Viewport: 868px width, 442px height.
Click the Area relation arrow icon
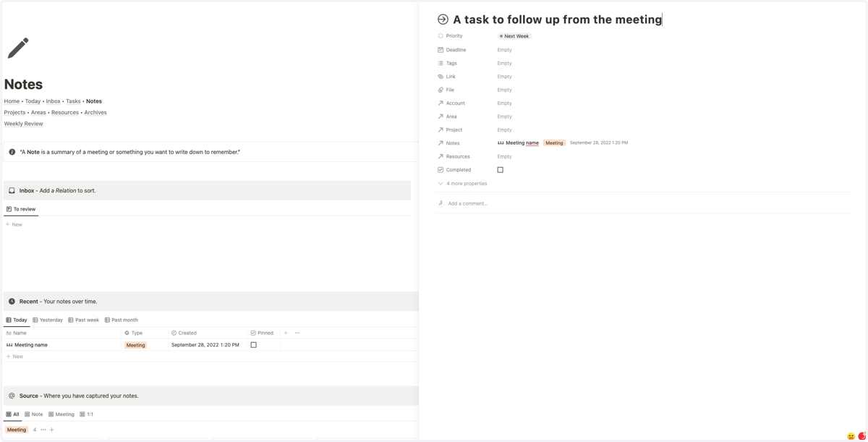click(441, 116)
